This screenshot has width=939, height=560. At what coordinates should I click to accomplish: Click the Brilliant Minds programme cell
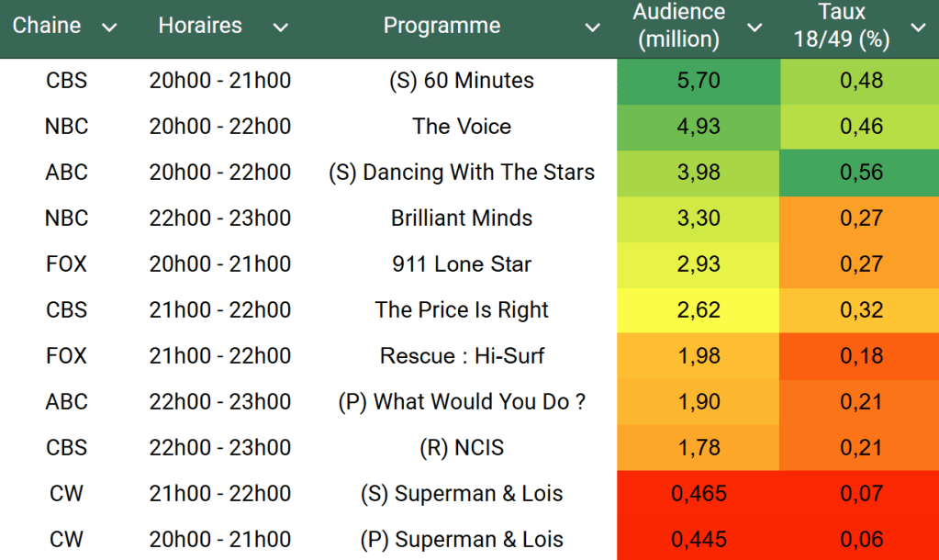click(462, 218)
